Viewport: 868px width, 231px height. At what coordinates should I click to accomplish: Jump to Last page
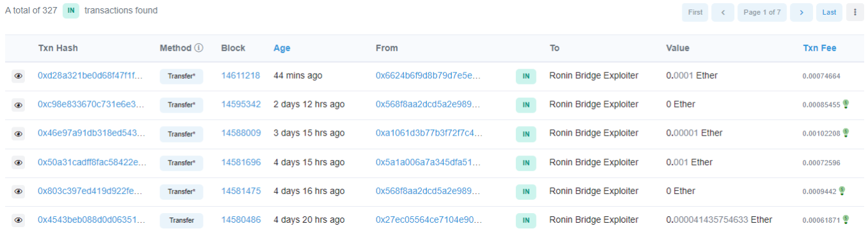point(829,12)
